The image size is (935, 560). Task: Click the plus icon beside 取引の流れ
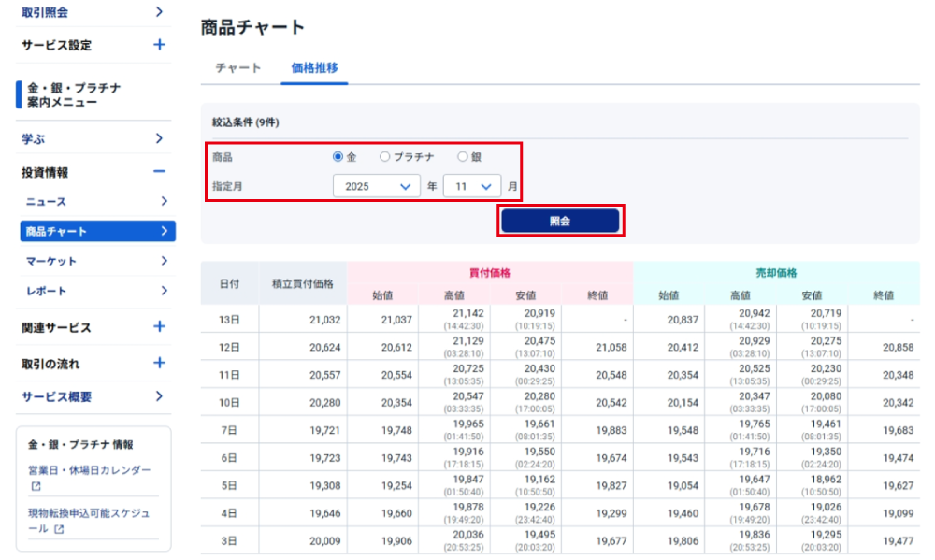pyautogui.click(x=159, y=363)
